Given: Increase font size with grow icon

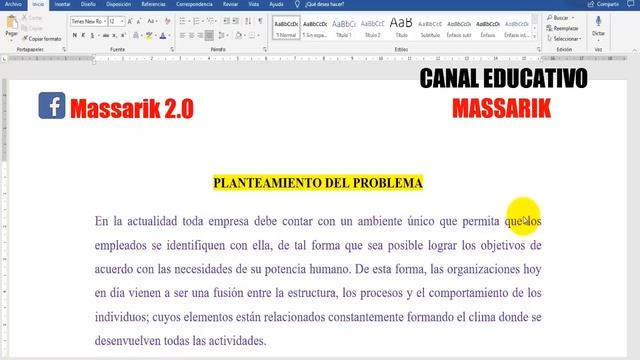Looking at the screenshot, I should coord(130,21).
